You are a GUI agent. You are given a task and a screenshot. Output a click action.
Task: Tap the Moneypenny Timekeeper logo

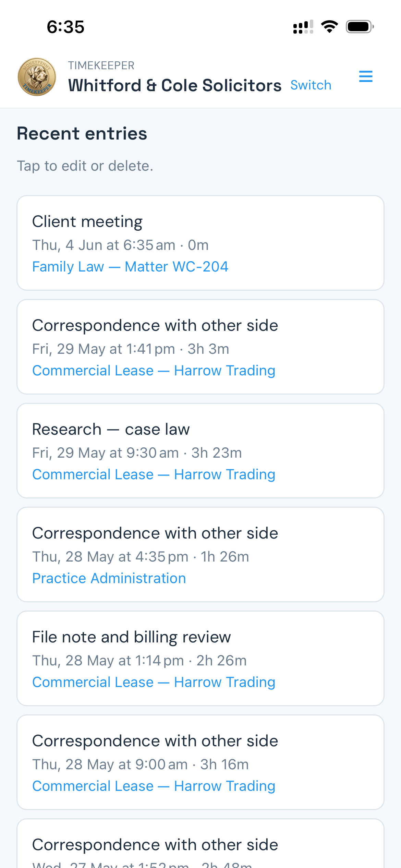point(37,76)
